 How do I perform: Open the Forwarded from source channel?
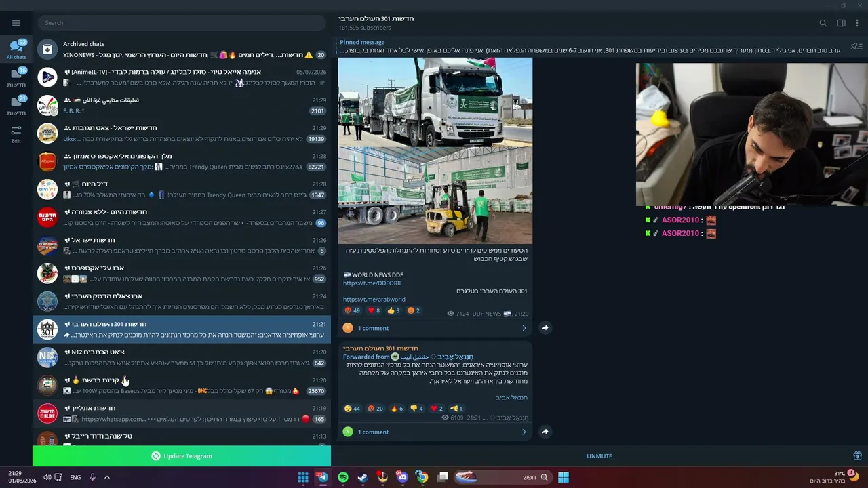tap(408, 357)
